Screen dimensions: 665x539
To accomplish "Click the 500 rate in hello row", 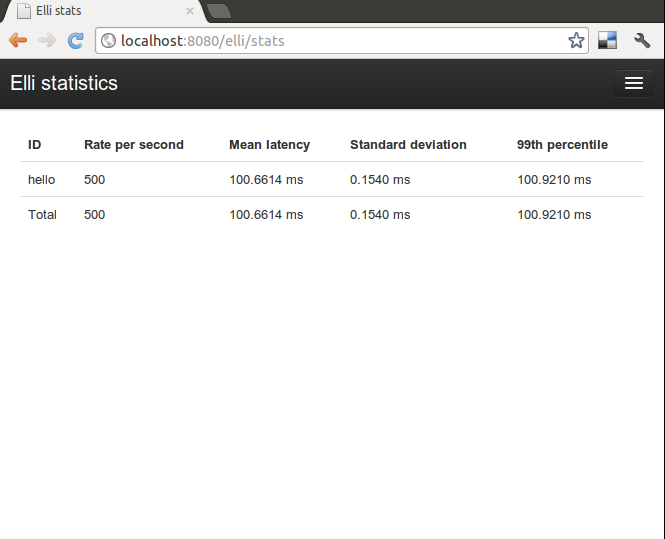I will point(95,180).
